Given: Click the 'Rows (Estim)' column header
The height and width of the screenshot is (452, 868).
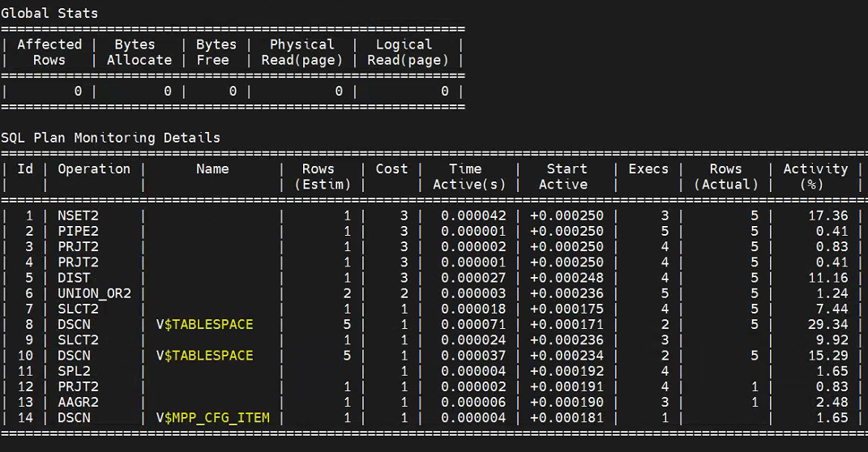Looking at the screenshot, I should 323,177.
